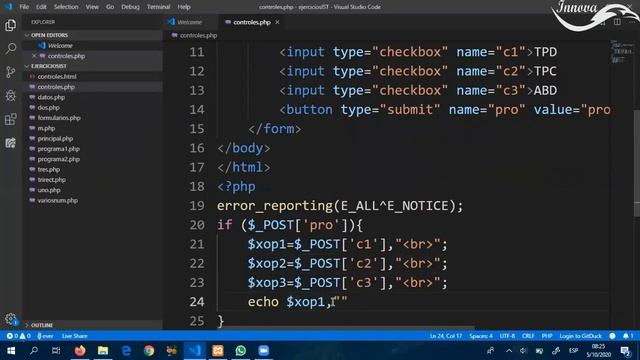Expand the Outline section
The width and height of the screenshot is (640, 360).
click(x=27, y=325)
